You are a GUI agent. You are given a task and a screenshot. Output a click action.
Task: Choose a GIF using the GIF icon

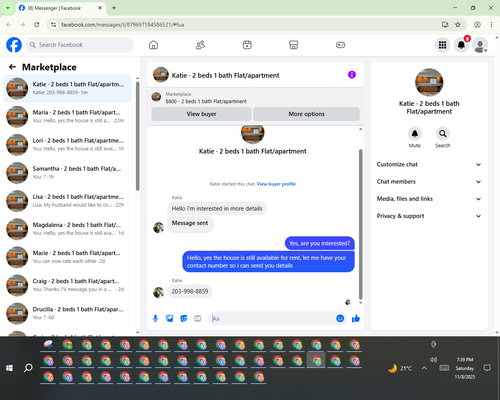point(198,319)
